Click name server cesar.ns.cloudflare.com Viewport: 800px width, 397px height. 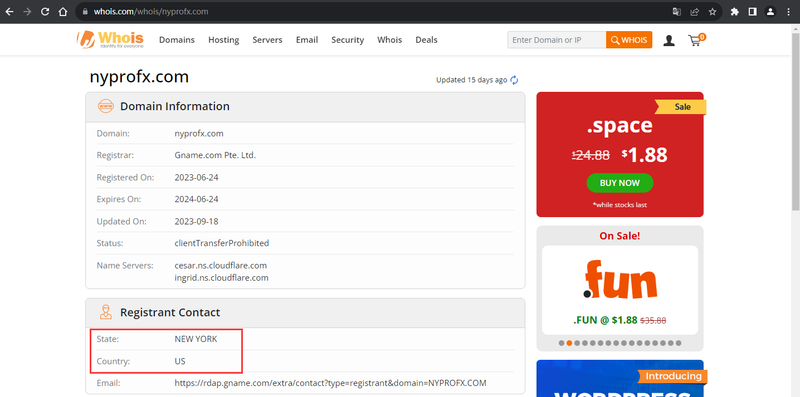(220, 265)
